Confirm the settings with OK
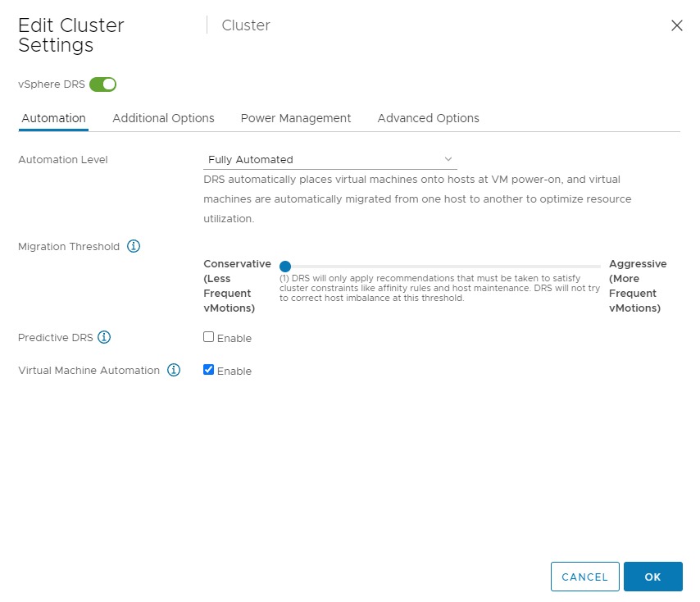 tap(652, 577)
